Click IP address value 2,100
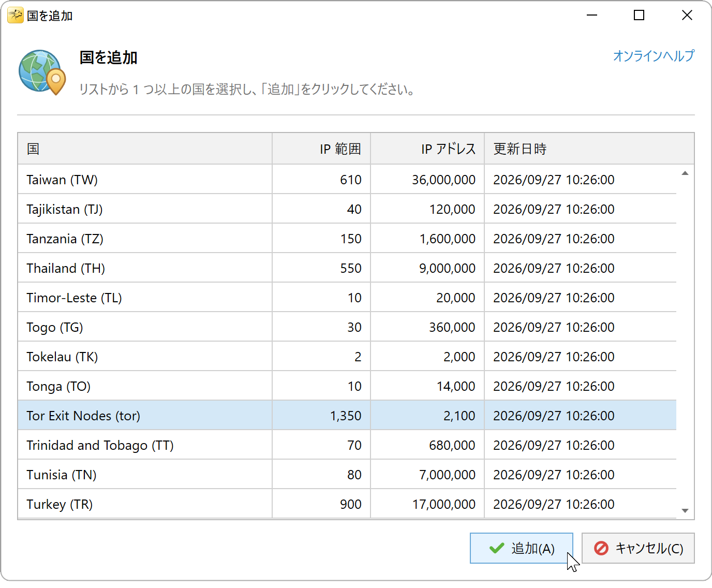The image size is (712, 588). [459, 416]
